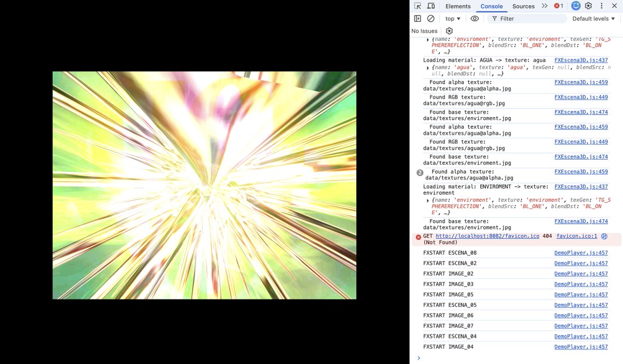Expand the agua material object
The width and height of the screenshot is (623, 364).
point(428,68)
